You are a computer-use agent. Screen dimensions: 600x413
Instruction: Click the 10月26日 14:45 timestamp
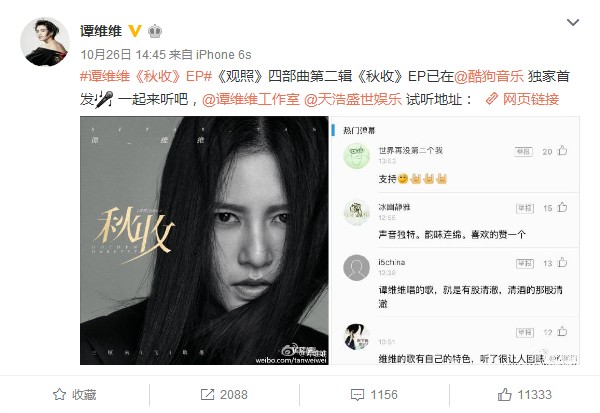[123, 55]
